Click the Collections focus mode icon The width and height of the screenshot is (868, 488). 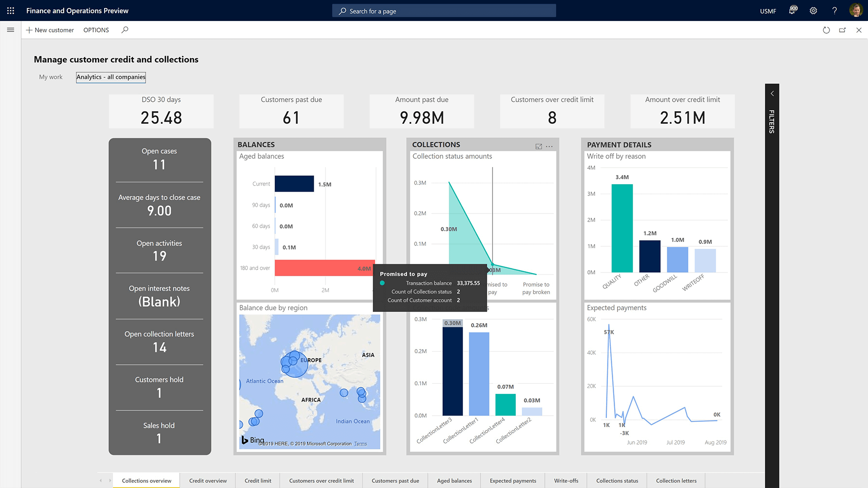(x=539, y=146)
